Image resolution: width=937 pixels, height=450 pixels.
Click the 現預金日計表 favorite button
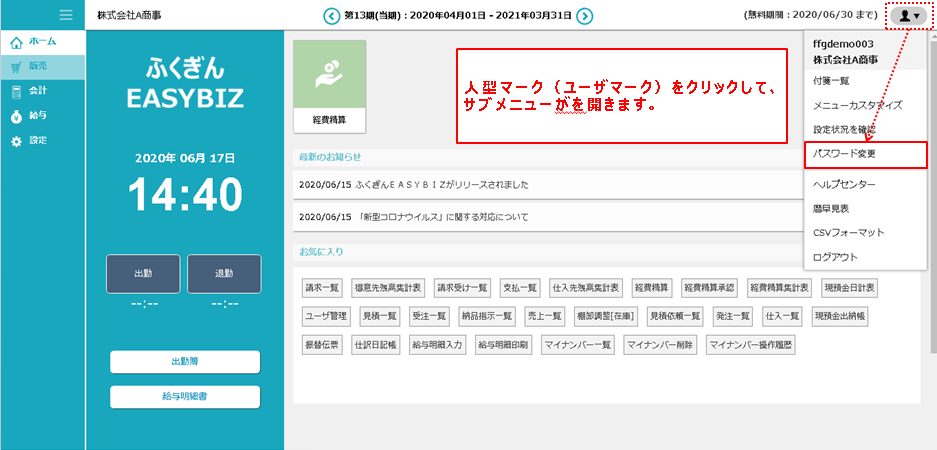(849, 287)
